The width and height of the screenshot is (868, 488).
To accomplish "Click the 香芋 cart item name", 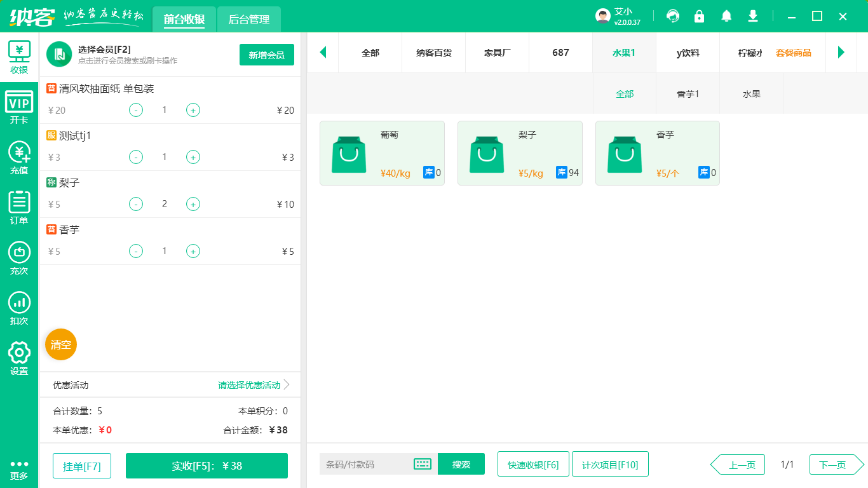I will 69,229.
